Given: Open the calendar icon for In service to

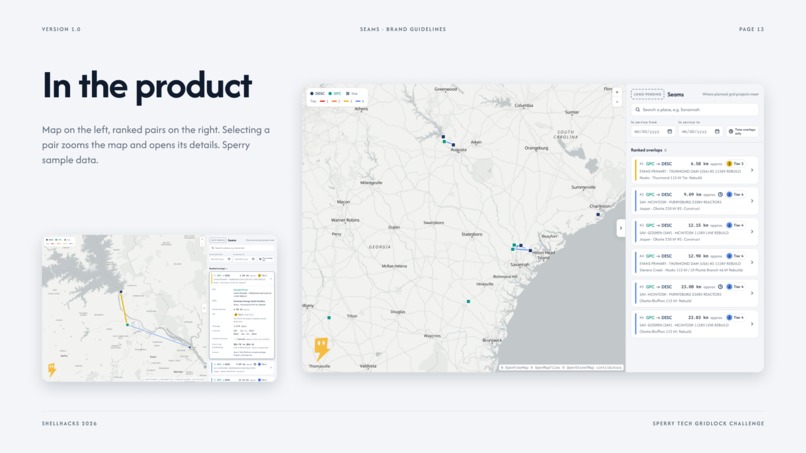Looking at the screenshot, I should (717, 132).
